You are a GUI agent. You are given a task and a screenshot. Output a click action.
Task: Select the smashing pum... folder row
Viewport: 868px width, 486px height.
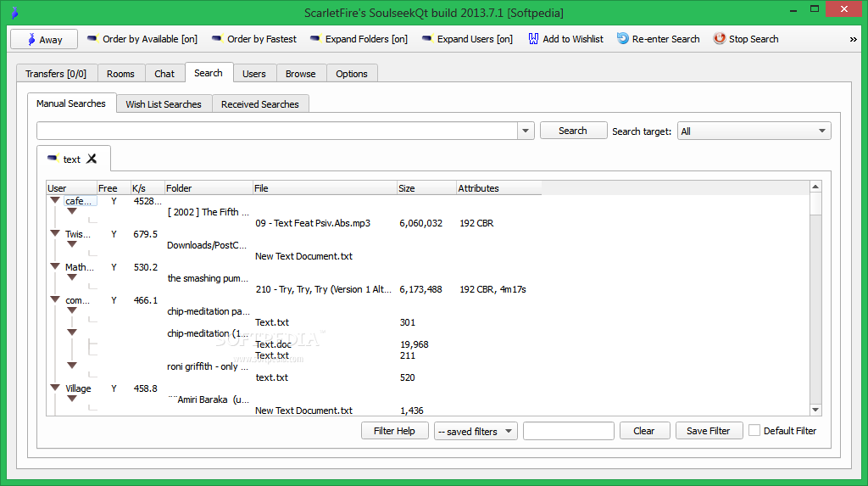[x=208, y=278]
